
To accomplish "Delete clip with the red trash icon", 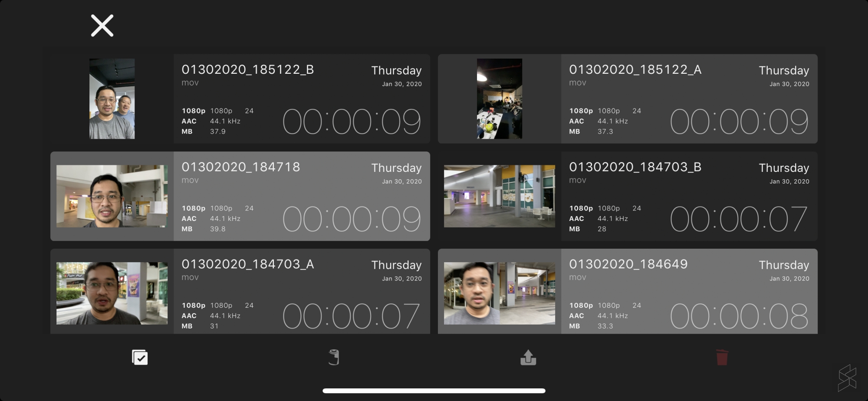I will tap(722, 357).
